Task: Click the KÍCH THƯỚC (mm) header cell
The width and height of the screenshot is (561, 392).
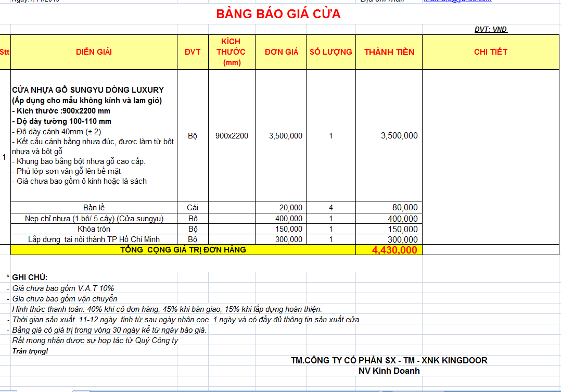Action: click(232, 52)
